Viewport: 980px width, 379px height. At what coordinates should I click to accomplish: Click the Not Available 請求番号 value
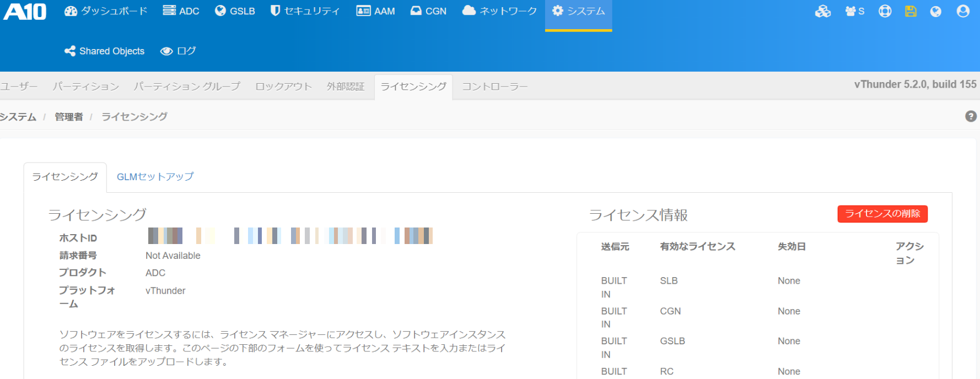173,256
